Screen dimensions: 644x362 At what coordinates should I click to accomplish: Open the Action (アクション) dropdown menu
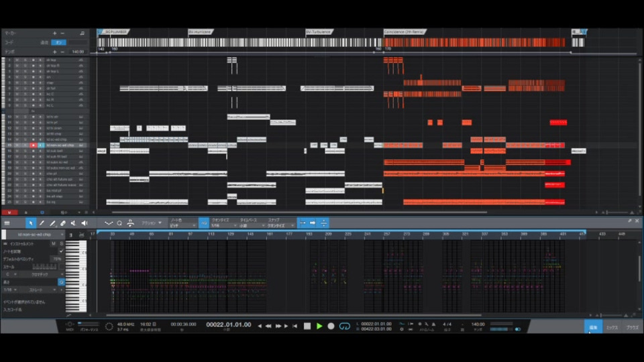click(x=152, y=223)
